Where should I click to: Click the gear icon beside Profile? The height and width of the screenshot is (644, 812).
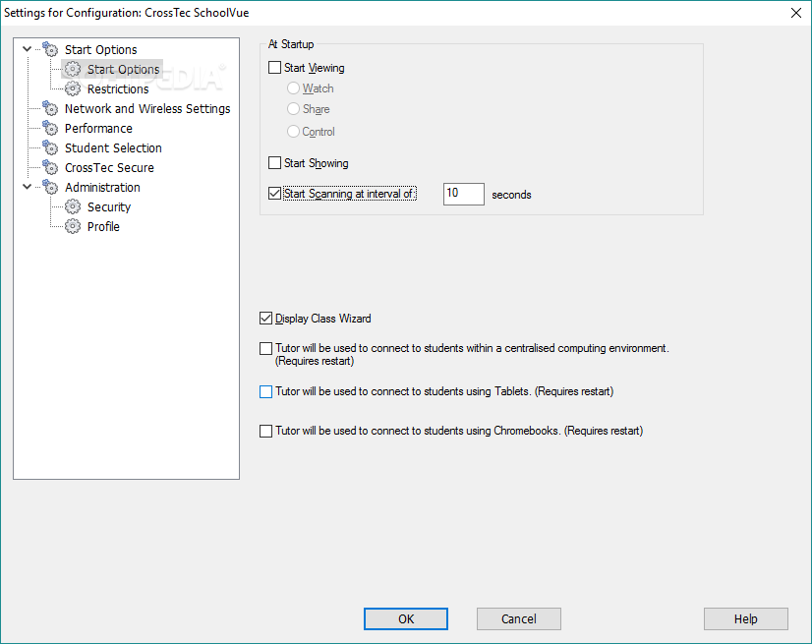point(73,226)
